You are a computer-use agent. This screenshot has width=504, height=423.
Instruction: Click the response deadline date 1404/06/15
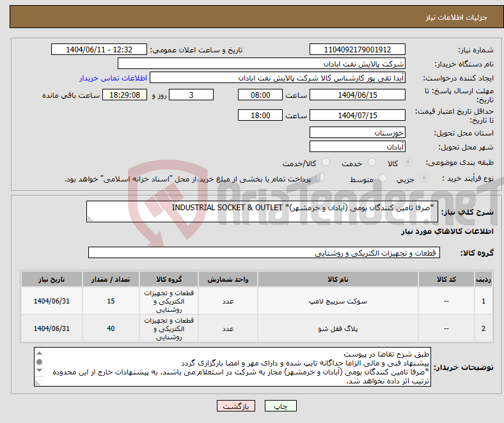(x=358, y=95)
